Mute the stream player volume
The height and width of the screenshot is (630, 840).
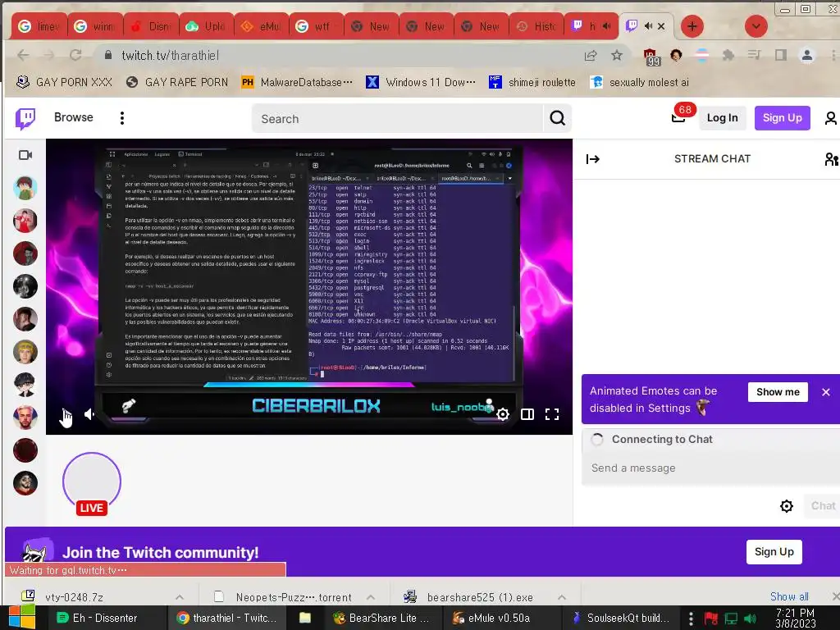[89, 414]
